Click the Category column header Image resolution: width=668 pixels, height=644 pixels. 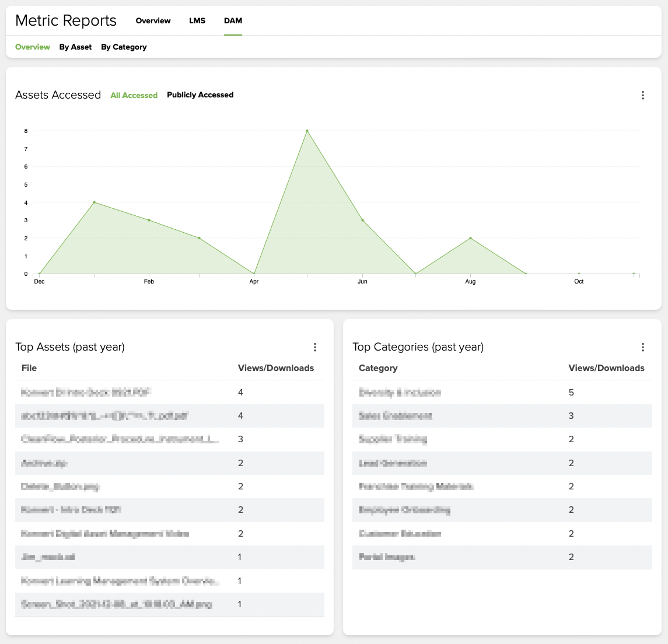(x=378, y=368)
